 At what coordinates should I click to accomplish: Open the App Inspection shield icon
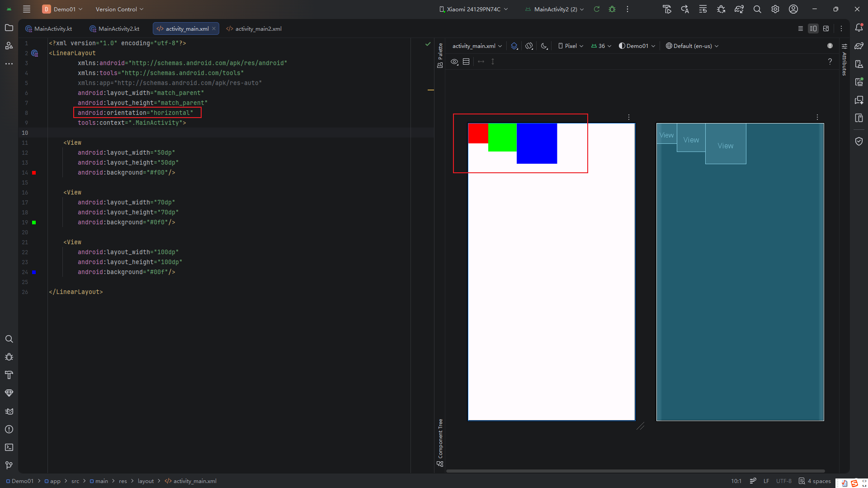click(859, 141)
